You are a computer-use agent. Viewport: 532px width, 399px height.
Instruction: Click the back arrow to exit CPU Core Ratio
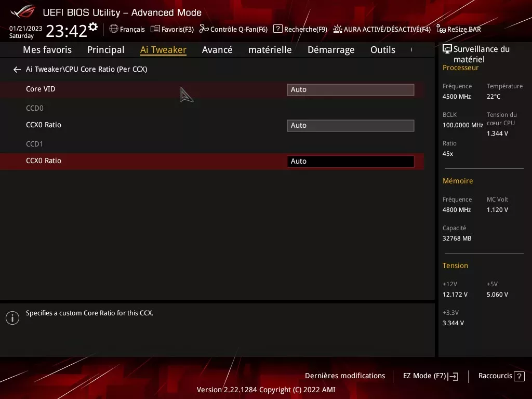coord(17,69)
